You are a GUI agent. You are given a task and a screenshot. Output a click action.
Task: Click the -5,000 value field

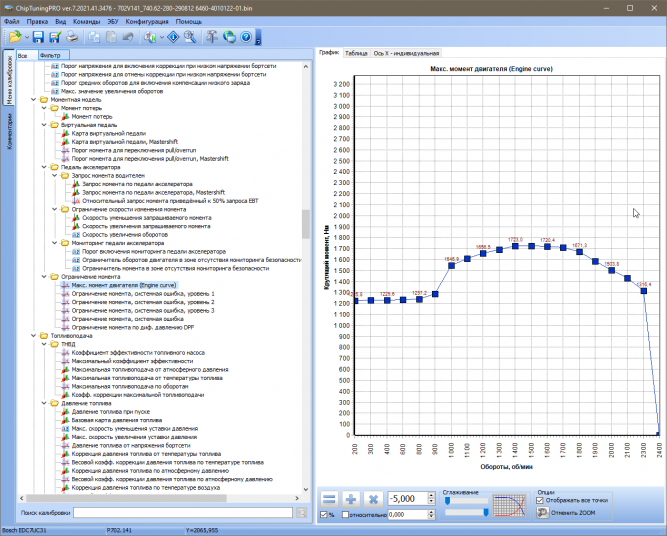(x=408, y=498)
